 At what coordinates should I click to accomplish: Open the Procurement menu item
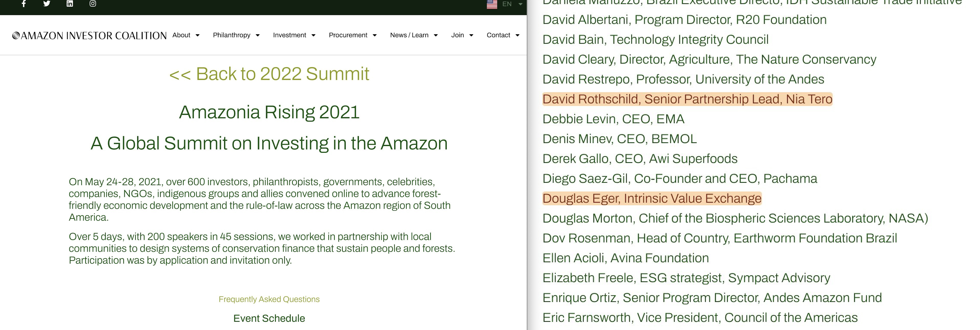[348, 35]
